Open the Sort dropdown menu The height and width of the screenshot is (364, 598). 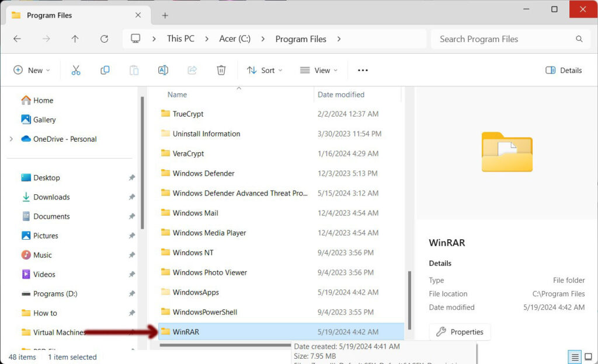[265, 70]
